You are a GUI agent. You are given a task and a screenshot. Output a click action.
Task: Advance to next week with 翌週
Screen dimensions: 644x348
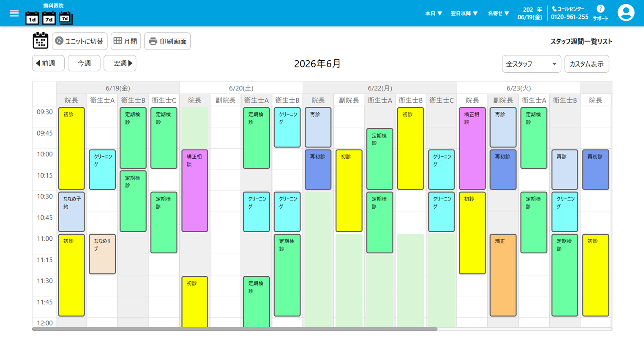120,63
